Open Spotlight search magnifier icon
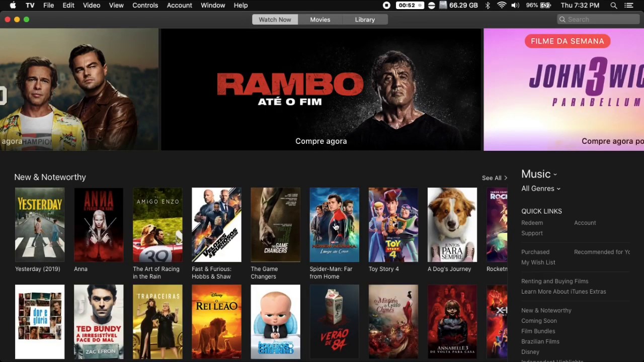 coord(614,6)
